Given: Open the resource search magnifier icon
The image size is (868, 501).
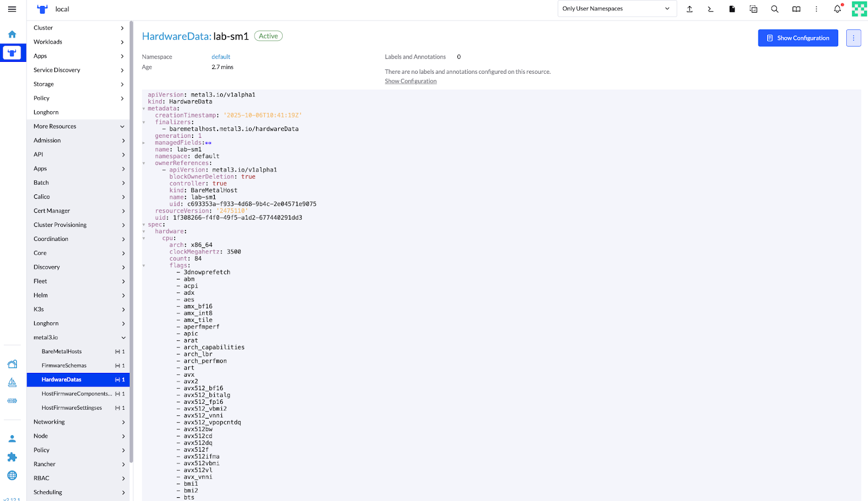Looking at the screenshot, I should point(775,9).
